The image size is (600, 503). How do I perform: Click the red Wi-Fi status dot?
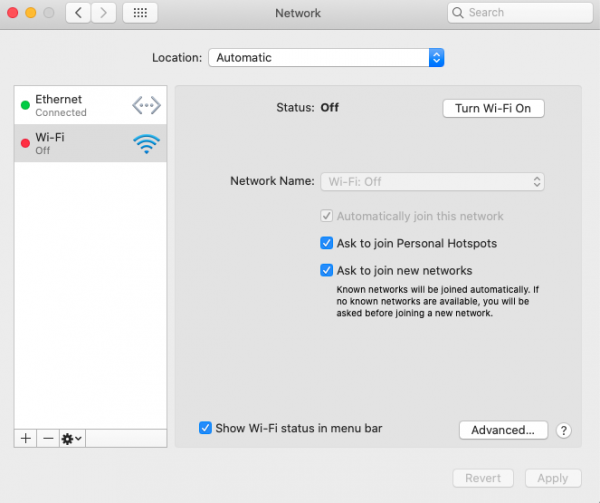pos(25,143)
